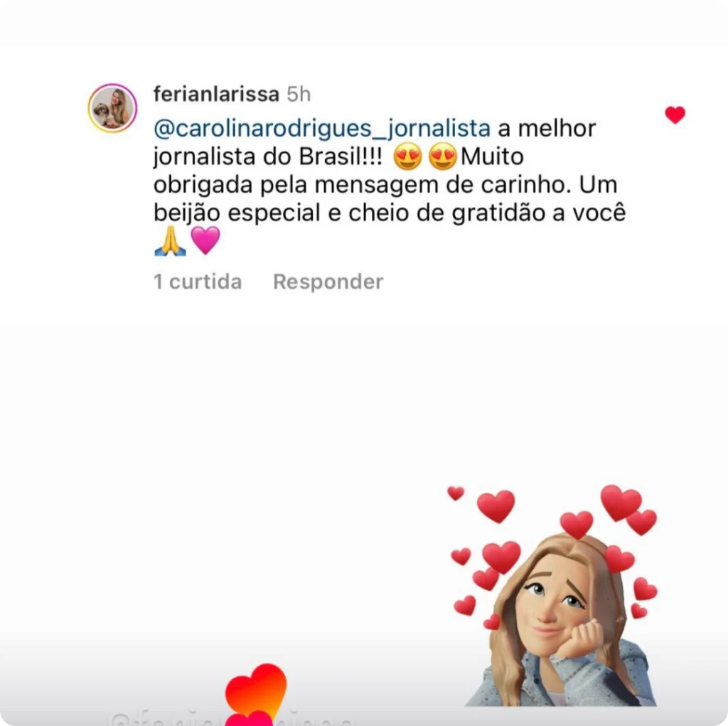Viewport: 728px width, 726px height.
Task: Click the 5h timestamp
Action: pos(299,95)
